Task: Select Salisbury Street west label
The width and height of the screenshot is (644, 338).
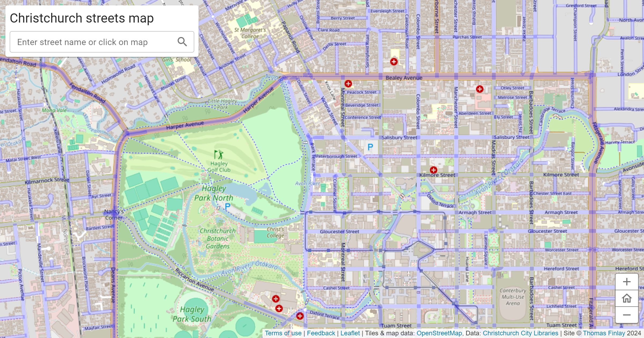Action: (399, 137)
